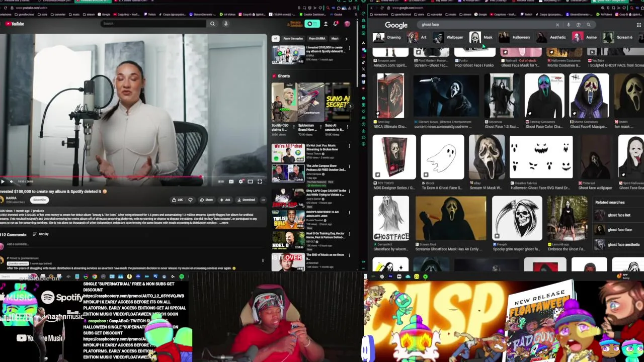Open the Sort by comments dropdown

tap(41, 234)
